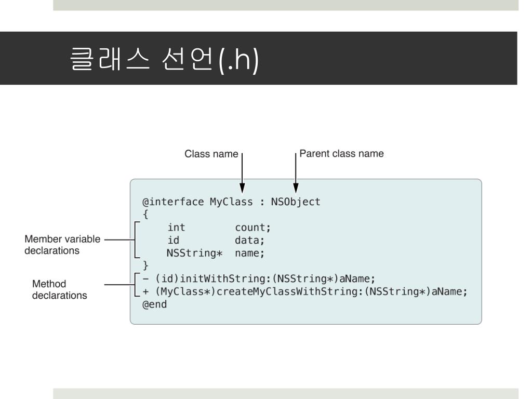The height and width of the screenshot is (399, 532).
Task: Click the 'int count;' code line
Action: coord(219,228)
